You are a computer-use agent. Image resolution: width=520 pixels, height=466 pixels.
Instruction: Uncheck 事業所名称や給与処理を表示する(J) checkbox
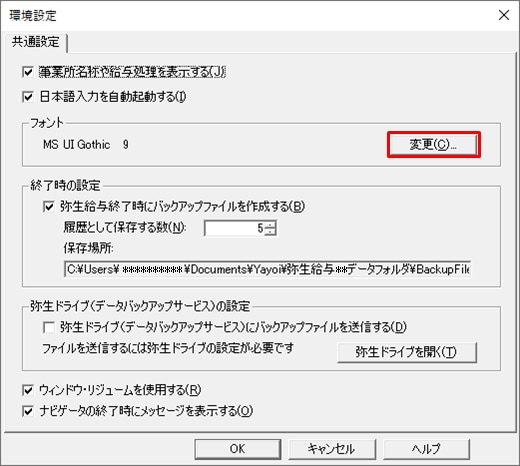28,72
